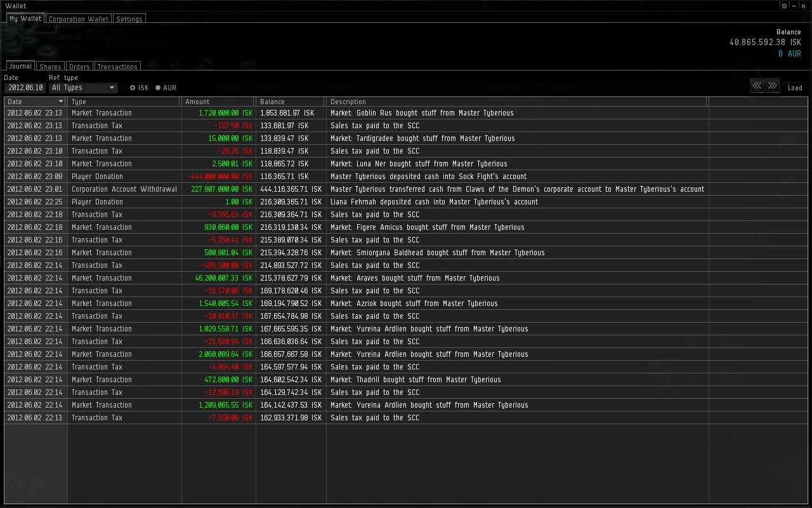The image size is (812, 508).
Task: Sort journal by the Balance column header
Action: tap(291, 102)
